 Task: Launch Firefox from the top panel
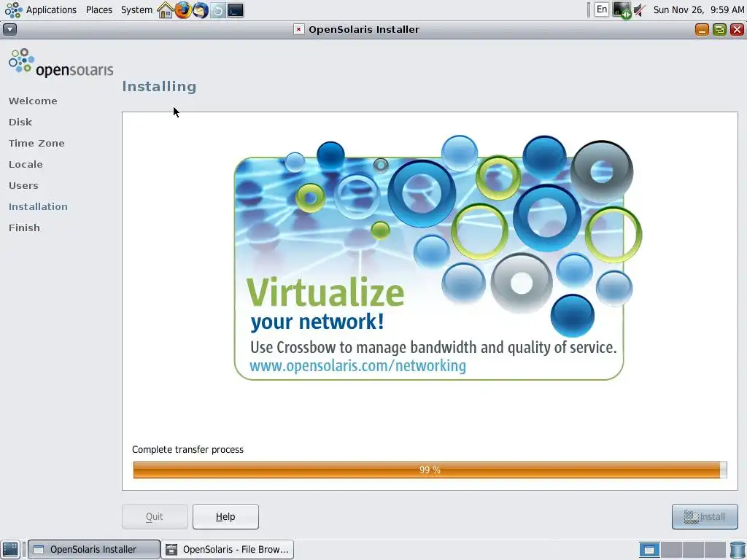pos(183,10)
